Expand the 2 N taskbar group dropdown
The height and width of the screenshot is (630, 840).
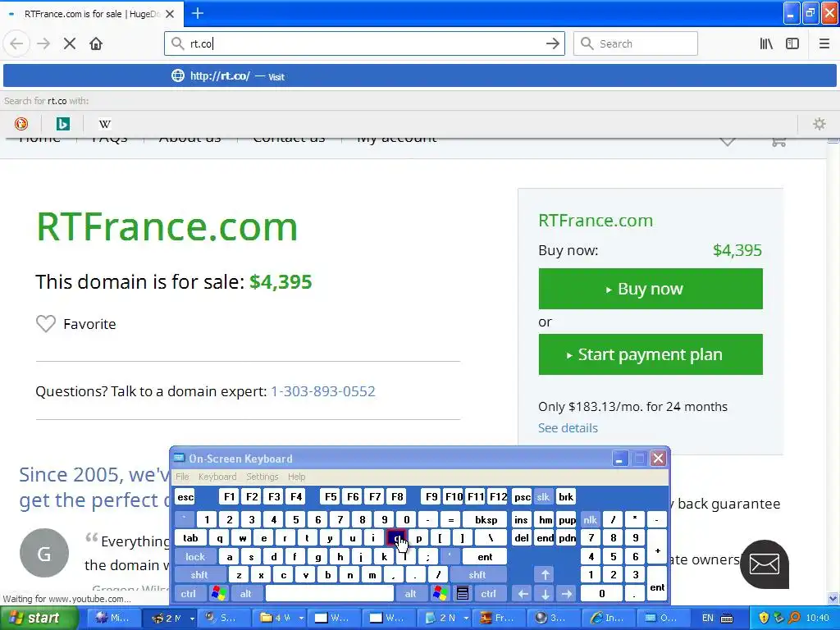[x=466, y=619]
